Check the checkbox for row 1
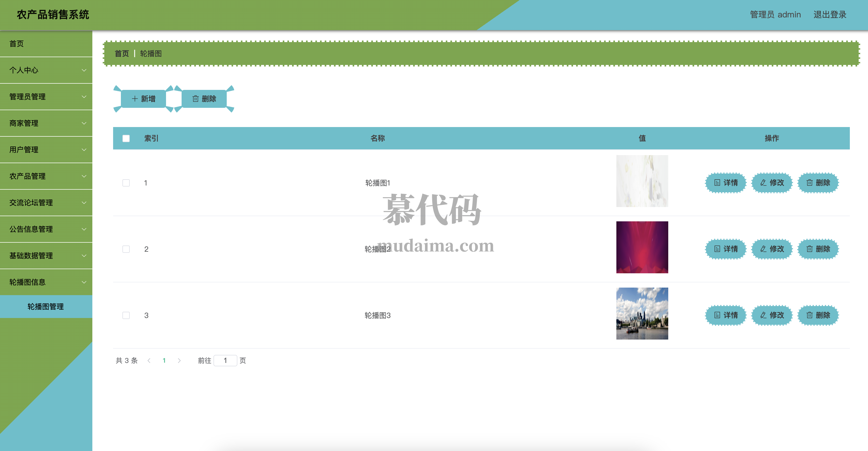Screen dimensions: 868x451 [126, 183]
